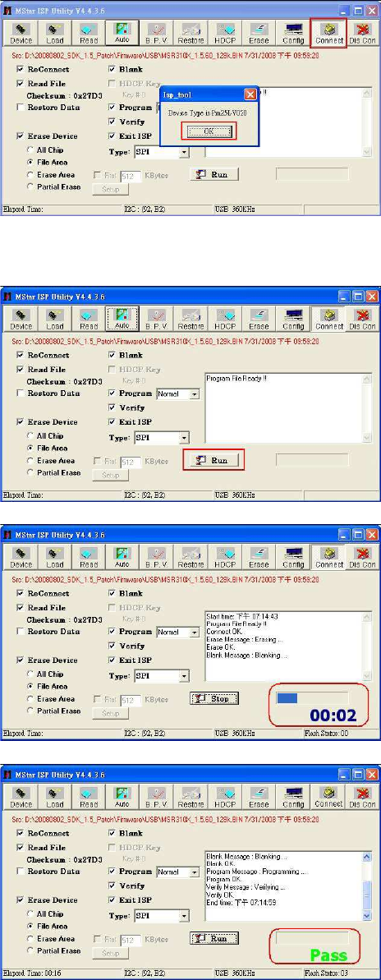Close the Isp_tool dialog with X
The height and width of the screenshot is (980, 381).
250,94
